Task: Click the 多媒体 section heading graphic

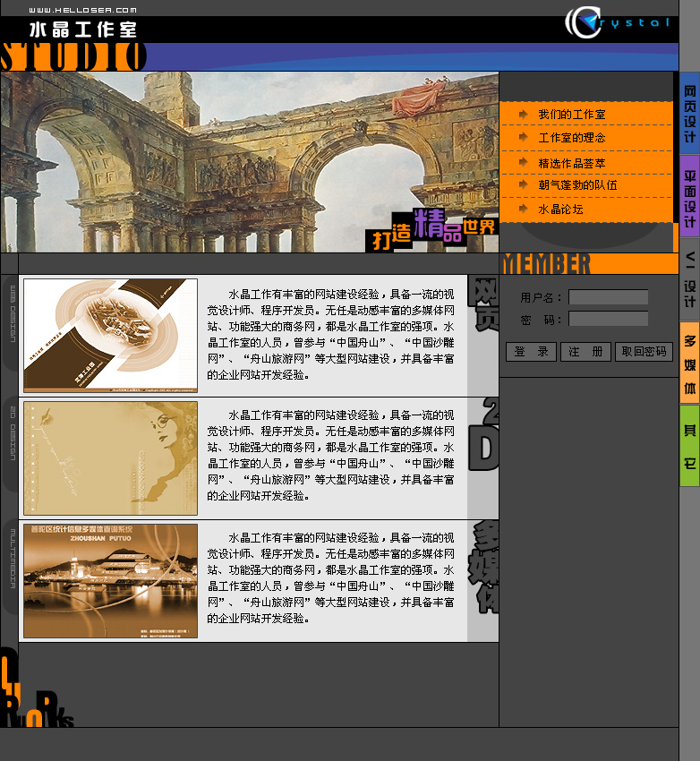Action: point(483,568)
